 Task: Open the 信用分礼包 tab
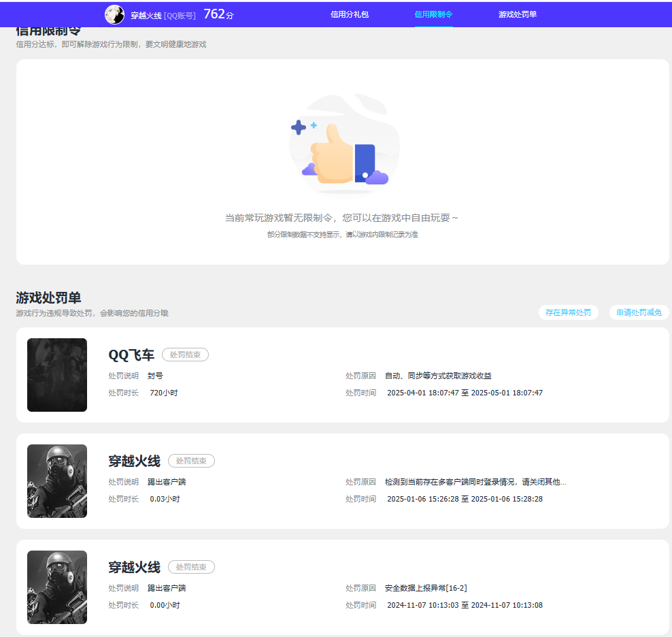[x=350, y=14]
